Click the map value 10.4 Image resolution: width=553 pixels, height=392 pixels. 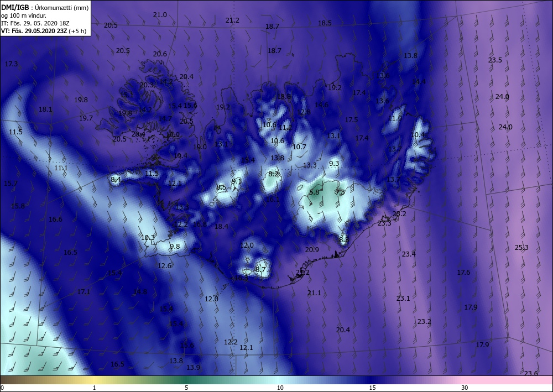tap(418, 135)
